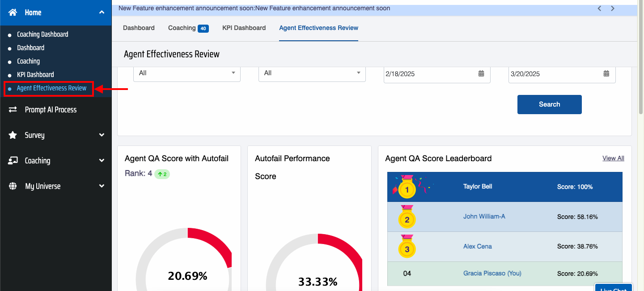Select Coaching Dashboard in sidebar submenu

(x=42, y=34)
